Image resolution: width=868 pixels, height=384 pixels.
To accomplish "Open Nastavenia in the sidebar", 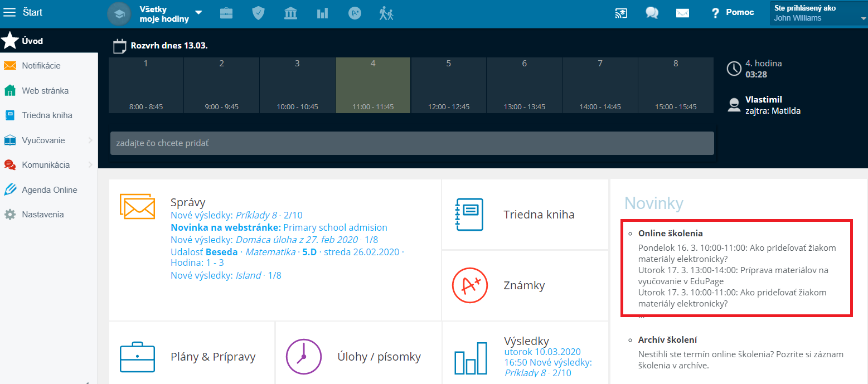I will pos(49,215).
